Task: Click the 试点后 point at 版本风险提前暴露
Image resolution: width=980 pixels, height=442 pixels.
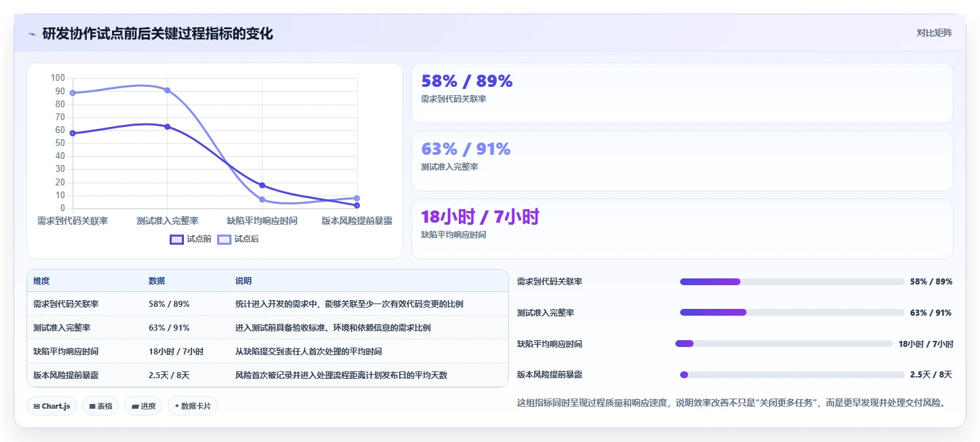Action: pos(357,198)
